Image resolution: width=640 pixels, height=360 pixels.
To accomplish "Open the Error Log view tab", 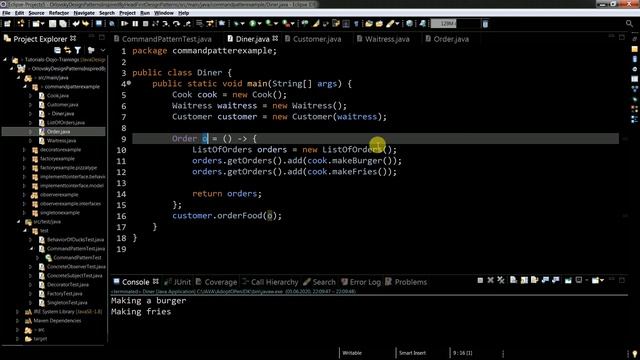I will tap(361, 282).
